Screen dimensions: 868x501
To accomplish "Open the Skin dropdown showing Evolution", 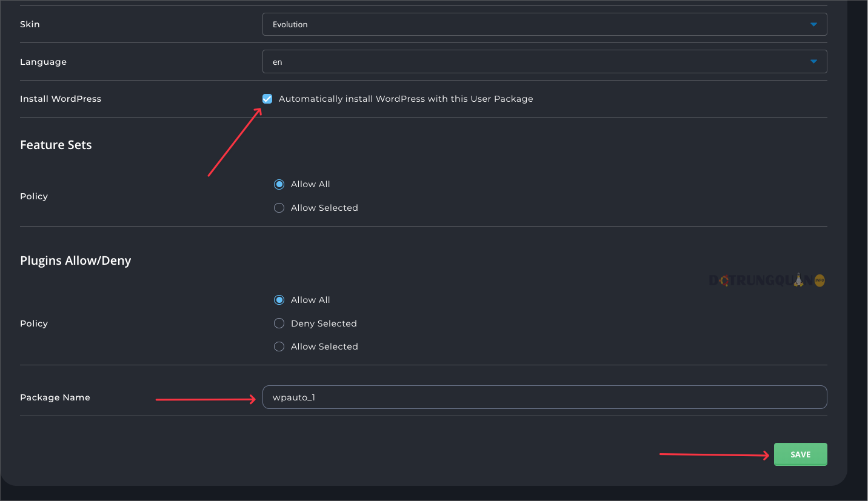I will pos(544,24).
